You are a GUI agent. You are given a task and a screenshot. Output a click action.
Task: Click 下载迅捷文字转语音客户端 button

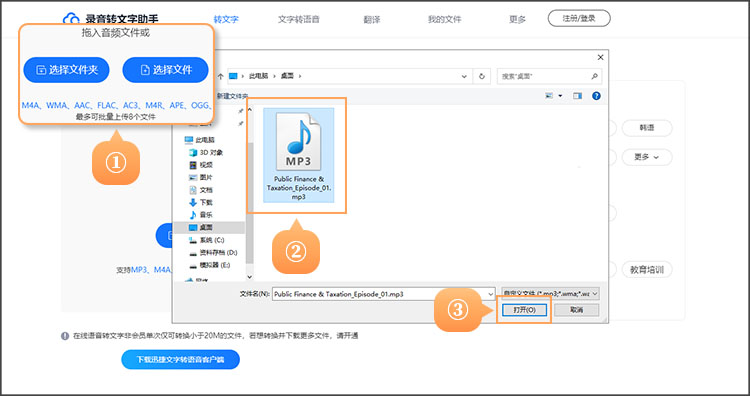pyautogui.click(x=180, y=360)
